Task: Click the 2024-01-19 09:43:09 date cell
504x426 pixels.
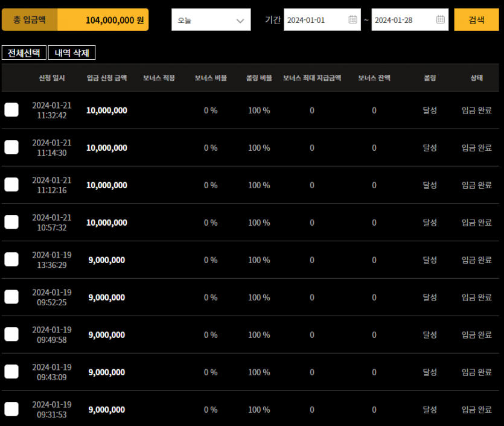Action: click(52, 372)
